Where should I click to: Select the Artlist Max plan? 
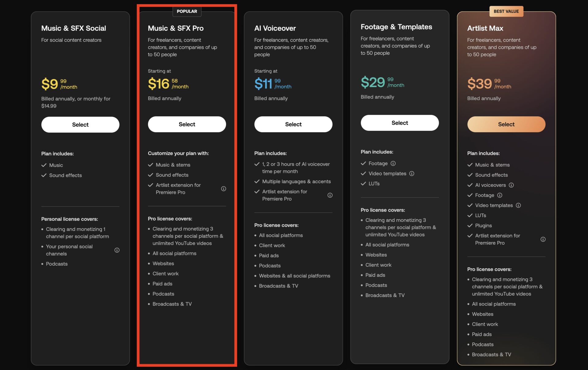[x=506, y=124]
